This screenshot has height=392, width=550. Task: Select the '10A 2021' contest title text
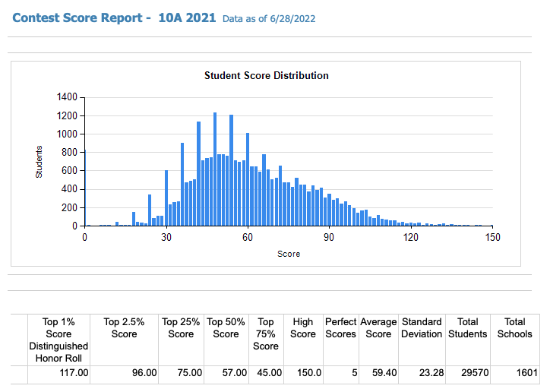[x=187, y=18]
